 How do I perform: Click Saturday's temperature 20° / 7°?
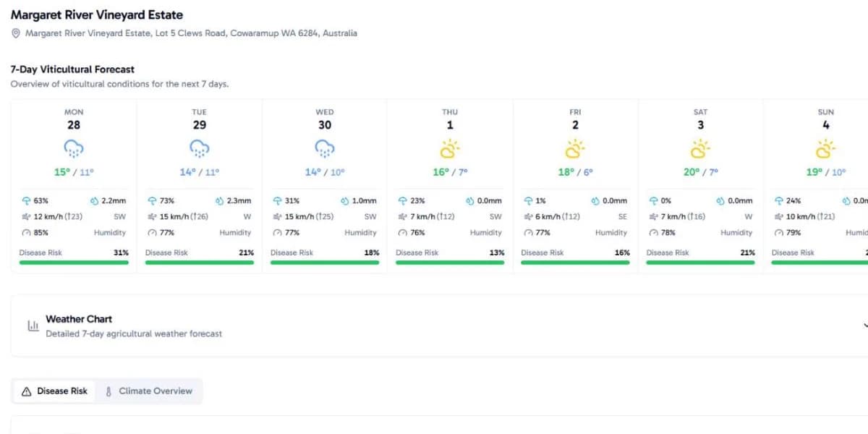[x=700, y=173]
